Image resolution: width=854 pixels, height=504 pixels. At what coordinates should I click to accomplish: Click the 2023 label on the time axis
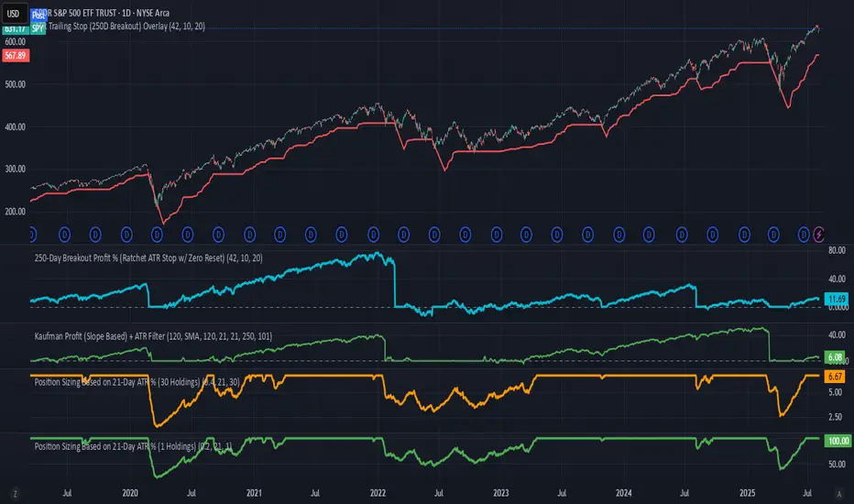click(500, 493)
